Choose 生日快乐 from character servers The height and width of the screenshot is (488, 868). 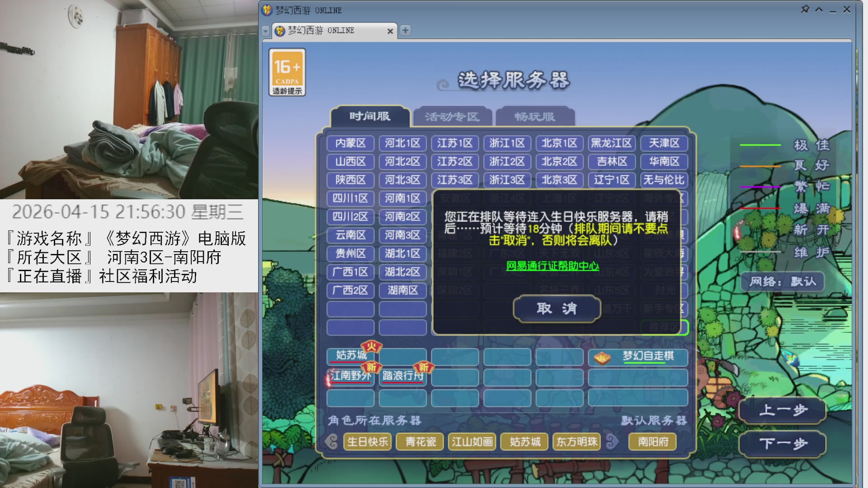[x=367, y=441]
